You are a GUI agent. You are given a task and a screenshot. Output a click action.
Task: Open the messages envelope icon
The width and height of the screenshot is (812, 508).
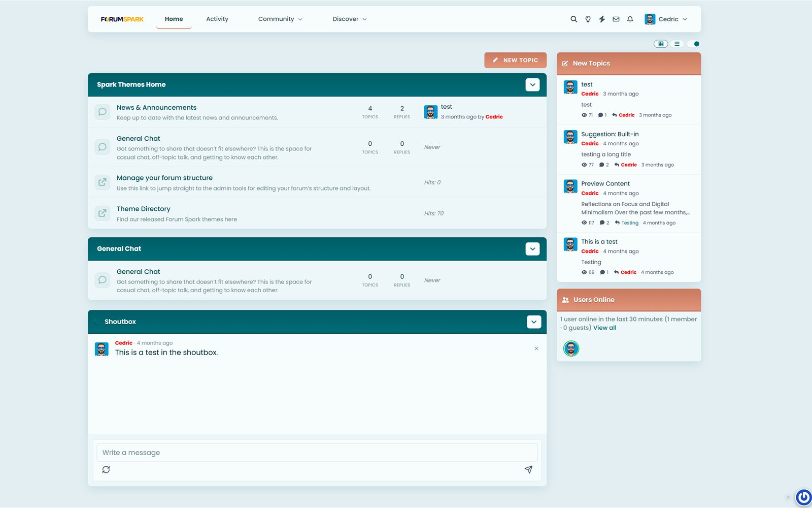616,19
